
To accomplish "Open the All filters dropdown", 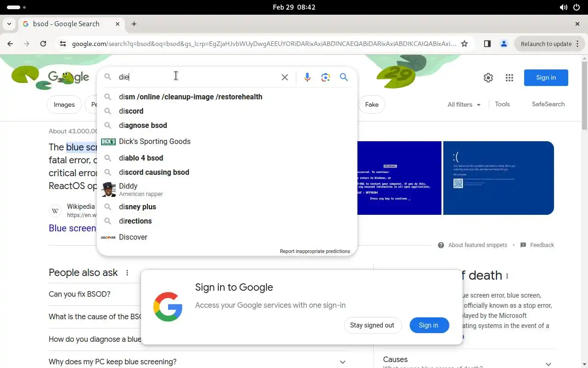I will coord(464,104).
